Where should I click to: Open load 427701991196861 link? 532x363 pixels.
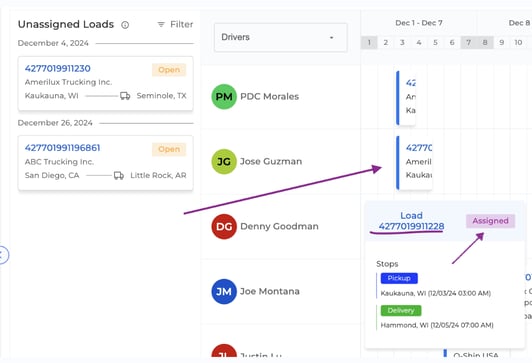[62, 148]
